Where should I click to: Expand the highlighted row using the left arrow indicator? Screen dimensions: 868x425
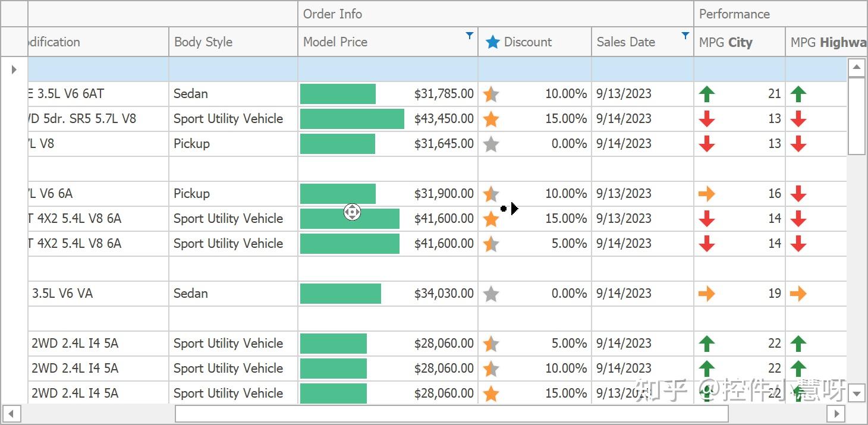14,70
